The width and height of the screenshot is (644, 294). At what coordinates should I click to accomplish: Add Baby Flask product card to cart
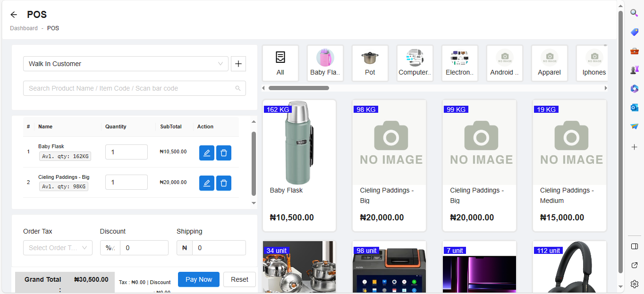coord(299,166)
